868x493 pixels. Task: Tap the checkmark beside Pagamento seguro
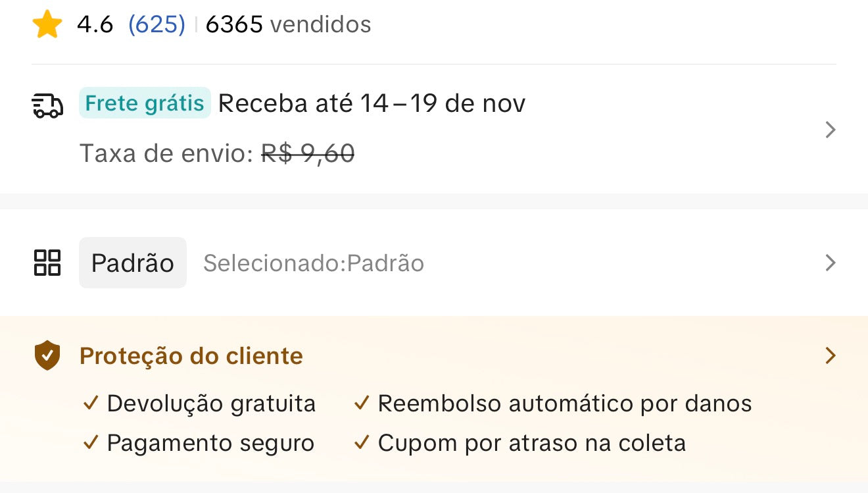pos(91,443)
